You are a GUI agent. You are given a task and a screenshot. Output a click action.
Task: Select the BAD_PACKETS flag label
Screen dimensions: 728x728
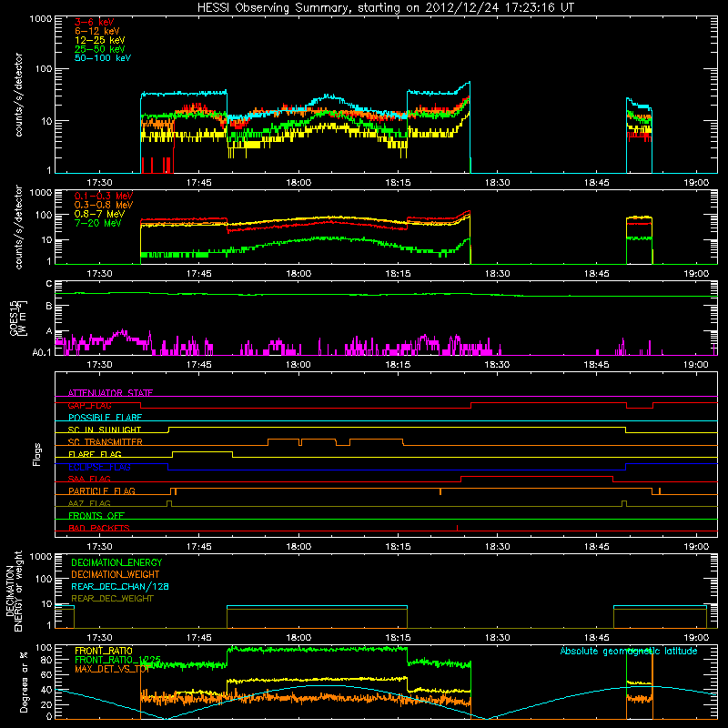click(99, 528)
